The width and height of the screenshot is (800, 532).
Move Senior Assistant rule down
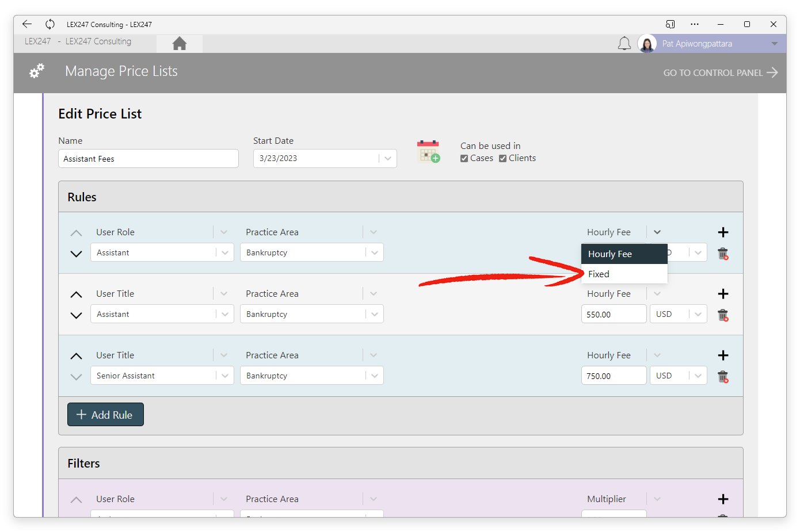(x=76, y=377)
